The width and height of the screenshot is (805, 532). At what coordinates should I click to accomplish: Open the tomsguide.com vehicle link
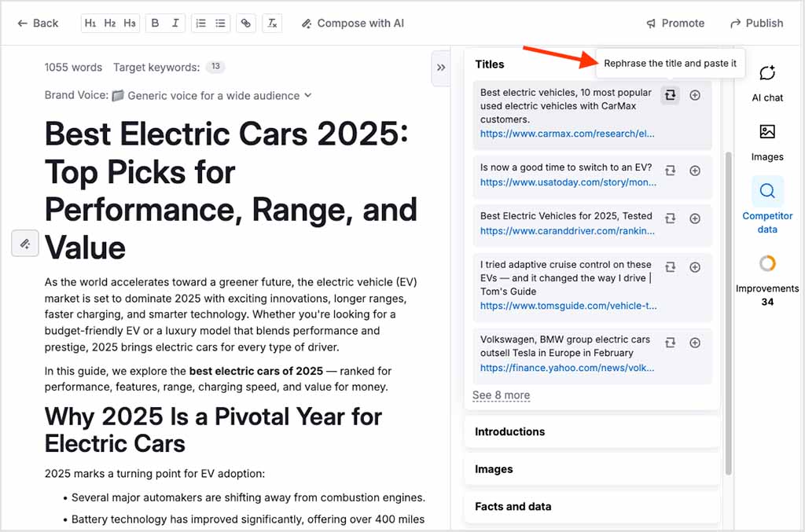(x=568, y=306)
